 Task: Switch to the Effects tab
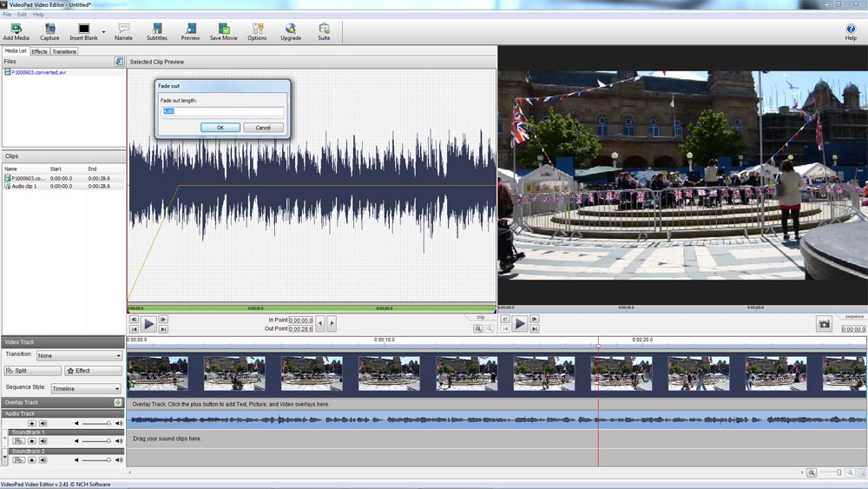[x=40, y=51]
